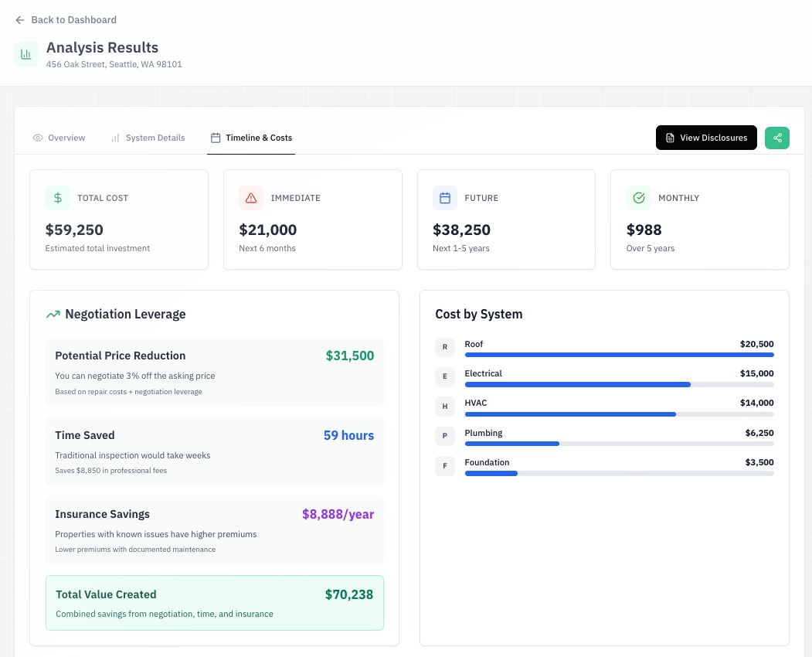Open the System Details tab

point(148,138)
